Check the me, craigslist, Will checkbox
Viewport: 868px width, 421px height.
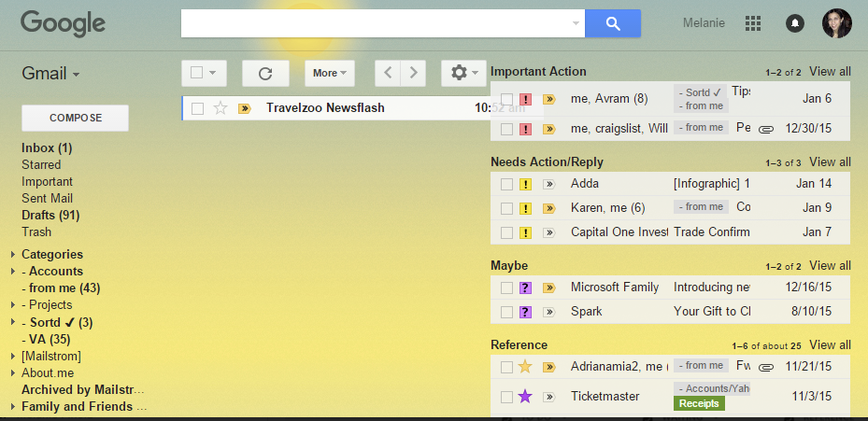point(506,129)
